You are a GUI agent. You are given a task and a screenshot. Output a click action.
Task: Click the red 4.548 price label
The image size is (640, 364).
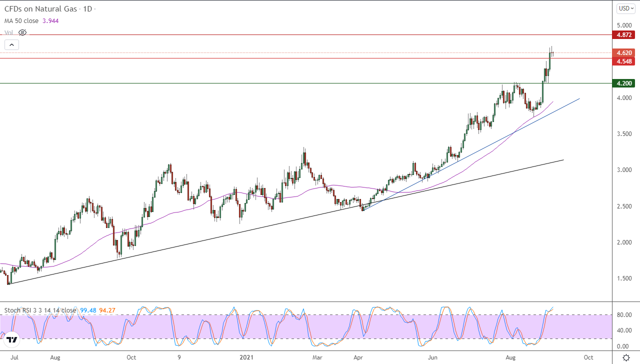click(623, 61)
